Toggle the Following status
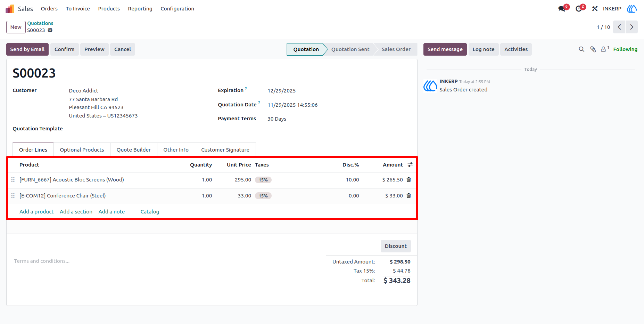The image size is (644, 324). pos(625,49)
